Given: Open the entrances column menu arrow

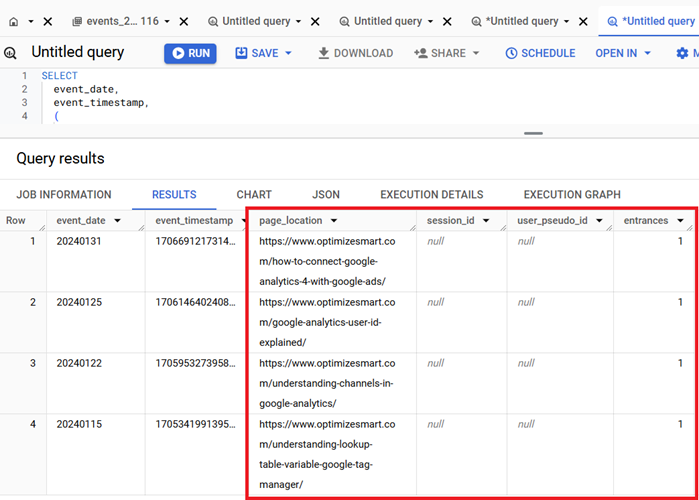Looking at the screenshot, I should [x=680, y=221].
